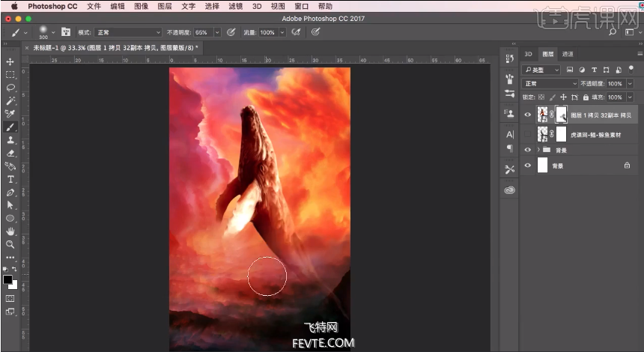This screenshot has width=644, height=352.
Task: Click the black foreground color swatch
Action: click(7, 279)
